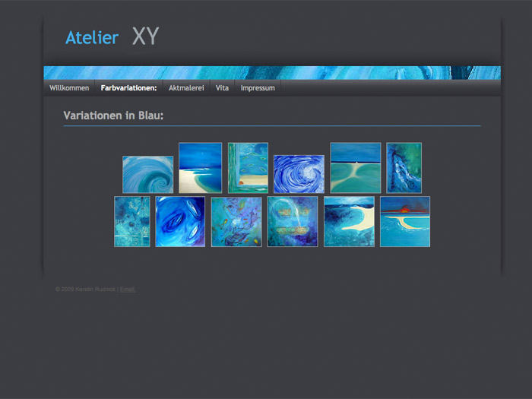View the dark sea painting with curved sandbank
532x399 pixels.
point(349,221)
